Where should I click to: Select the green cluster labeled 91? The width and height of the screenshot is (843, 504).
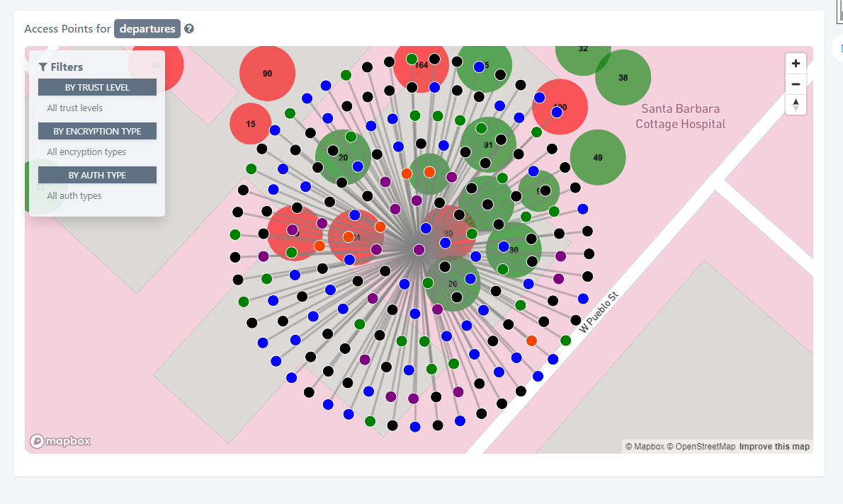click(x=488, y=145)
